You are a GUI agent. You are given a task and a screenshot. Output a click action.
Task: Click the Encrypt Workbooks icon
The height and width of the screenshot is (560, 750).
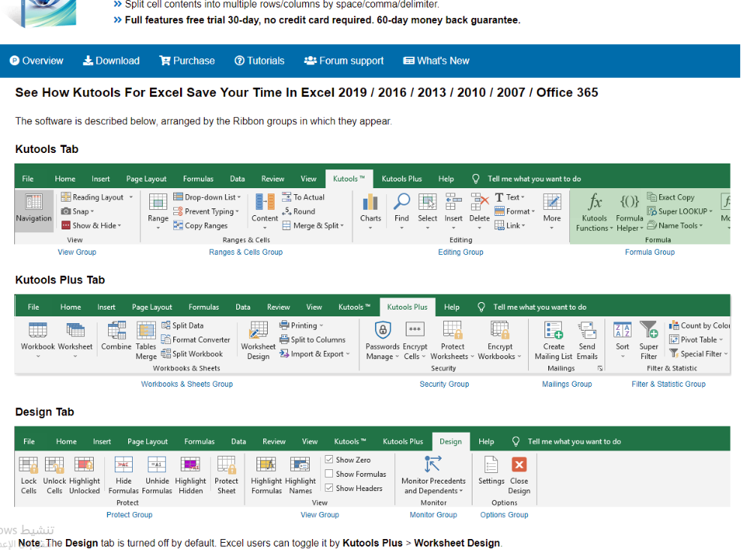(x=499, y=330)
